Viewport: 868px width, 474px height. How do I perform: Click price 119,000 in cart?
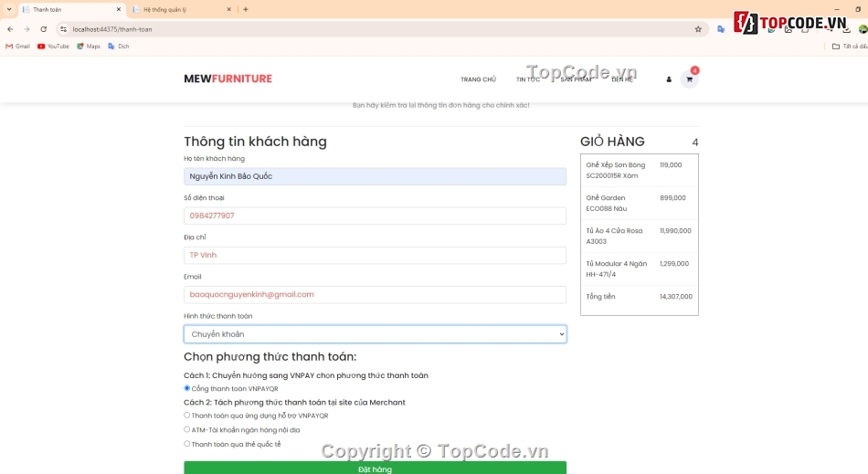click(671, 164)
